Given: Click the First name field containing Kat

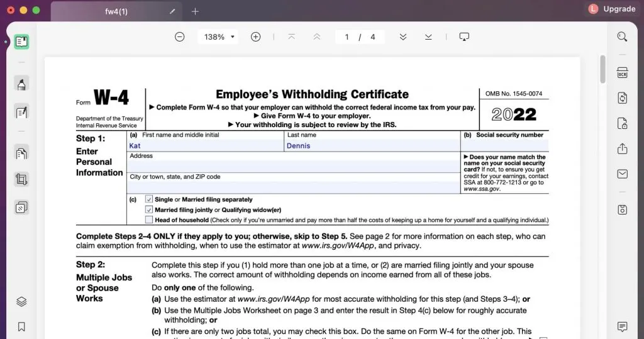Looking at the screenshot, I should 205,145.
